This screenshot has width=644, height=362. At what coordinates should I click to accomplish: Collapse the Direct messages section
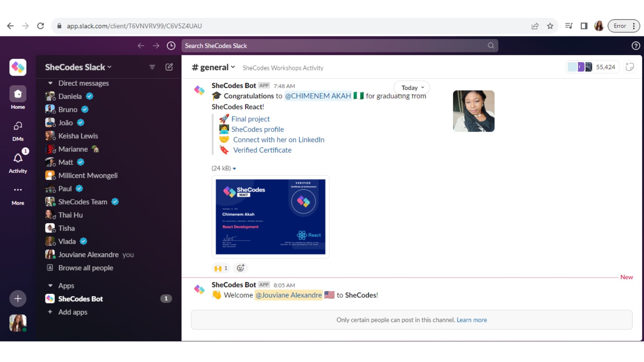pyautogui.click(x=50, y=83)
